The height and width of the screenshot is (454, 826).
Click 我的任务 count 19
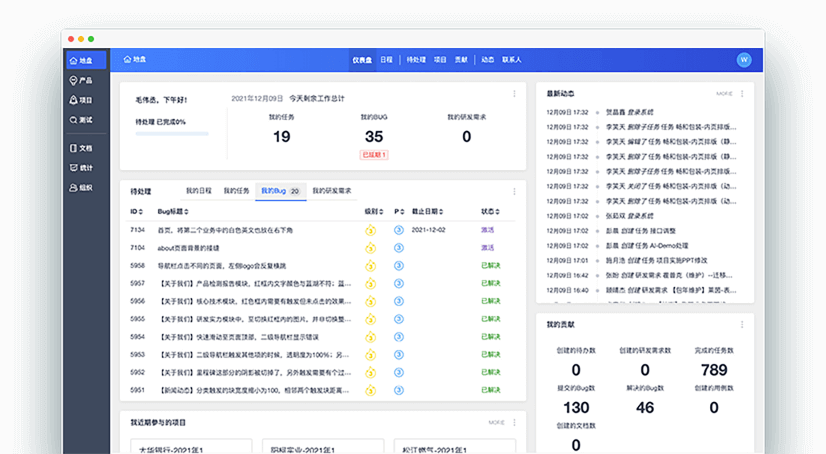coord(281,137)
